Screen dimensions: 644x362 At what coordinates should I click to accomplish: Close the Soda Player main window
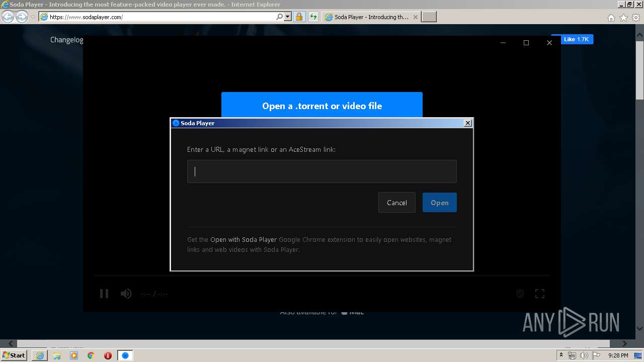tap(549, 43)
